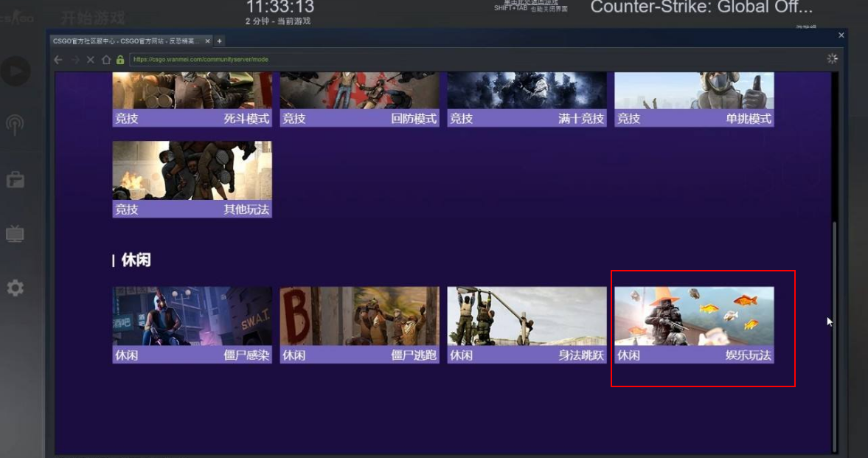Open the inventory briefcase icon in sidebar

coord(15,180)
